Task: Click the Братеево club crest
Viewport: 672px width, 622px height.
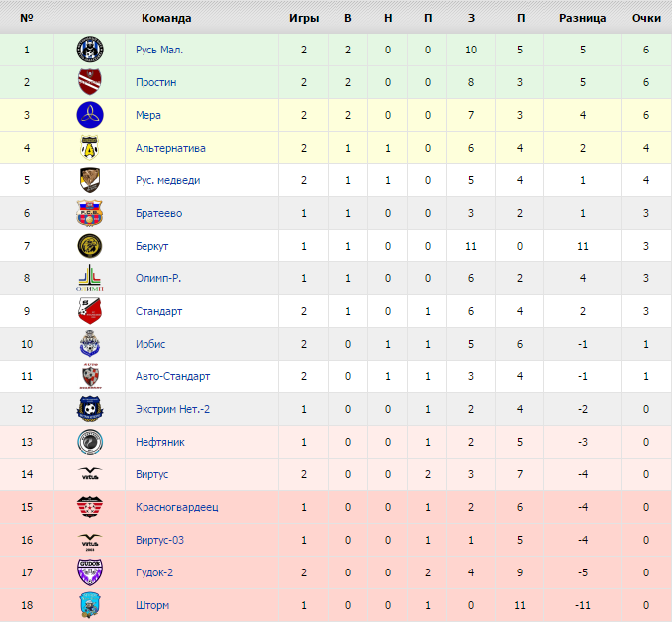Action: coord(90,213)
